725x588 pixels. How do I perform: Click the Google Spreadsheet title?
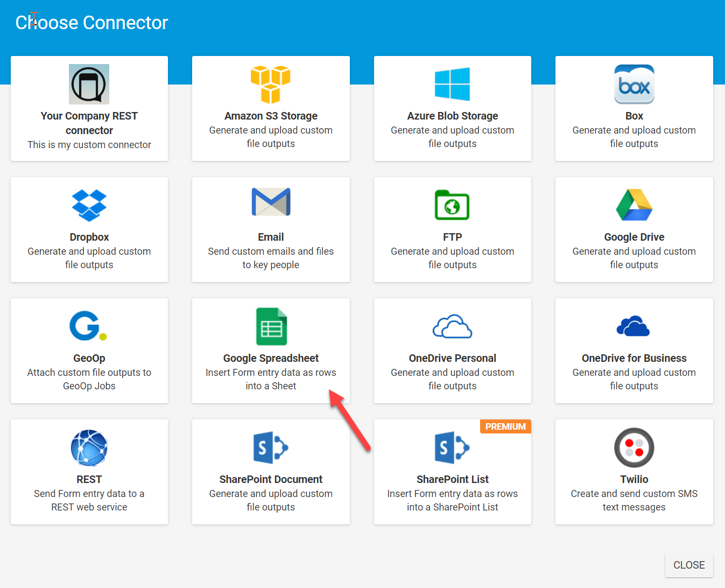pyautogui.click(x=271, y=358)
